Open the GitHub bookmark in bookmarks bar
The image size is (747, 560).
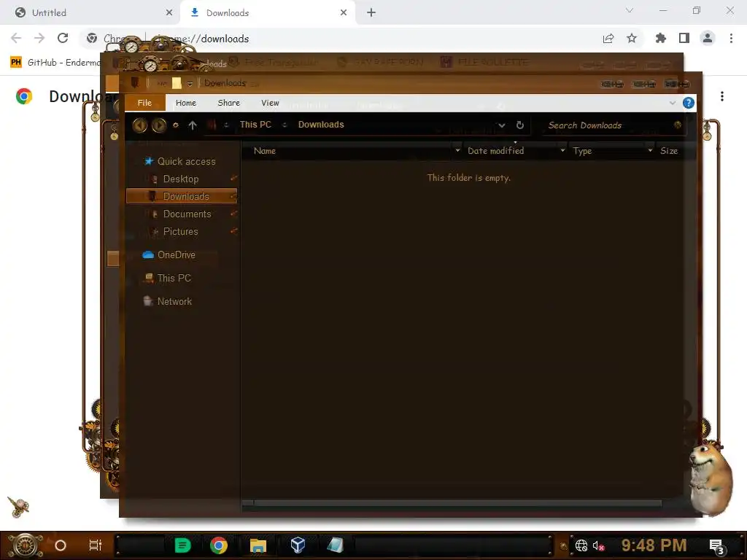pos(55,63)
